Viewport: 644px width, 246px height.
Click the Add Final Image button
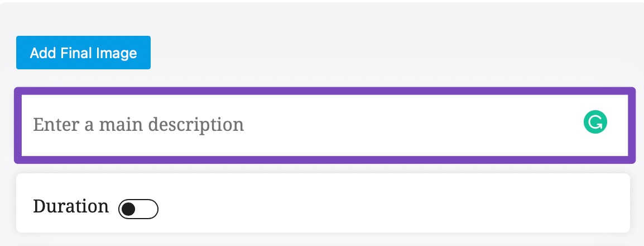83,53
